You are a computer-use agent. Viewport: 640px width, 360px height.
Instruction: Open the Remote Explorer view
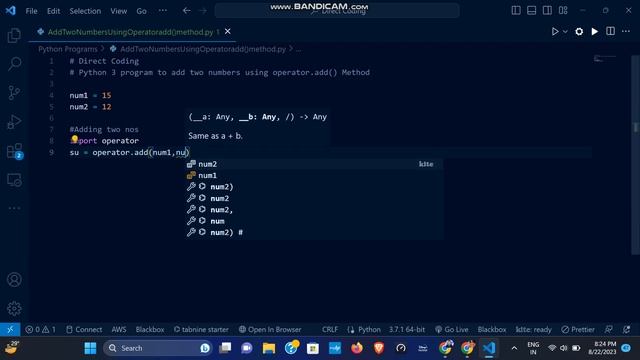(x=14, y=180)
